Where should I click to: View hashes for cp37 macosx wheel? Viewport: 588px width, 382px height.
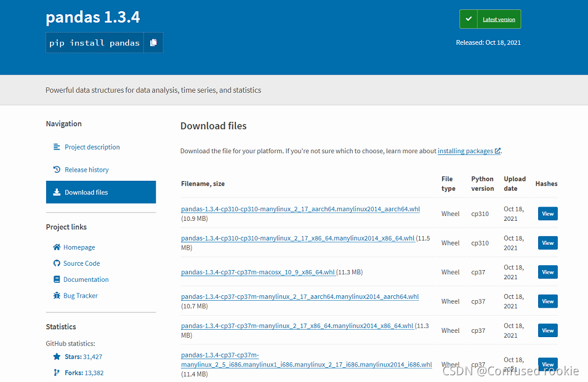click(547, 272)
